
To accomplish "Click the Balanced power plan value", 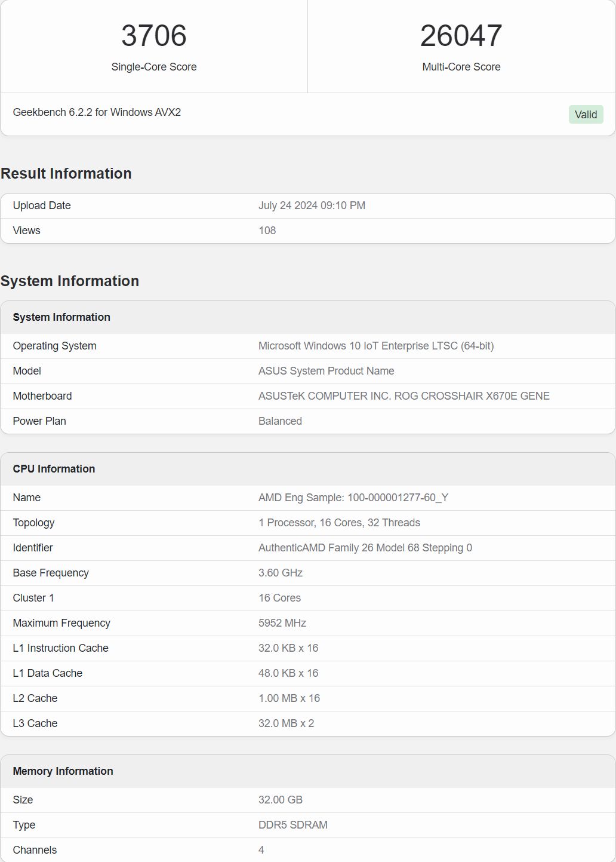I will [x=280, y=421].
